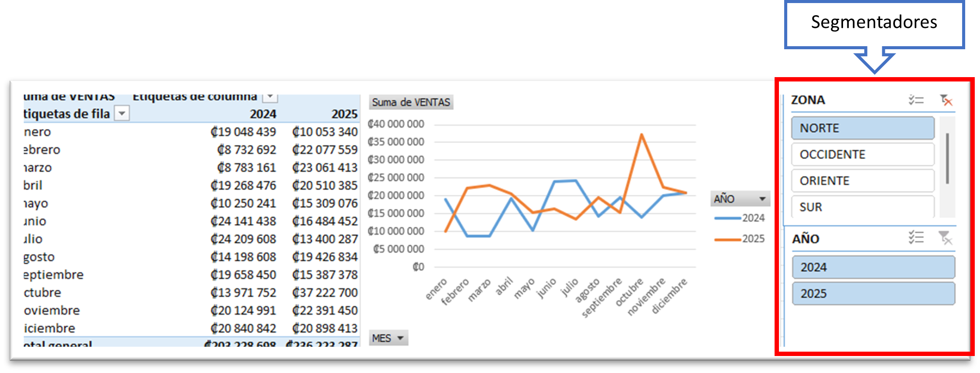Toggle 2025 in AÑO slicer
Viewport: 980px width, 373px height.
pos(873,293)
